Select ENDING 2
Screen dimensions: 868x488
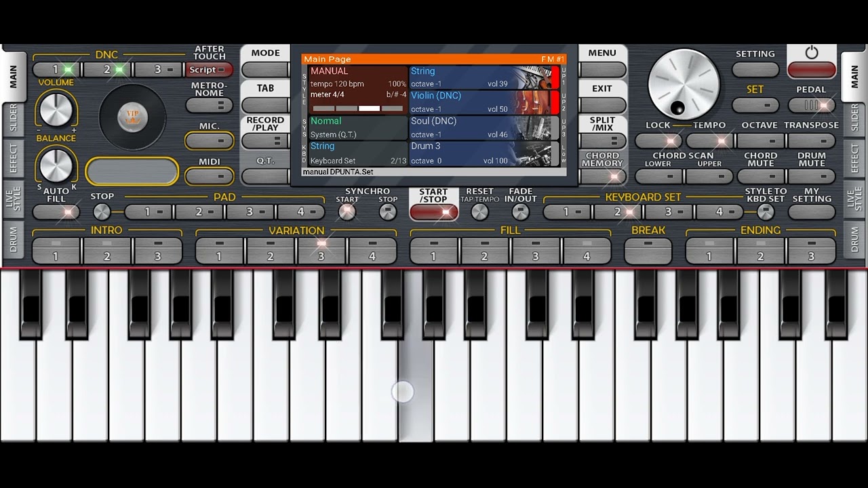point(760,251)
